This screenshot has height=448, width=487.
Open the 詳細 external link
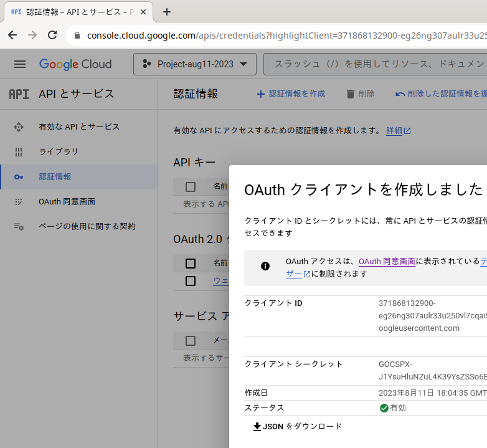[399, 131]
